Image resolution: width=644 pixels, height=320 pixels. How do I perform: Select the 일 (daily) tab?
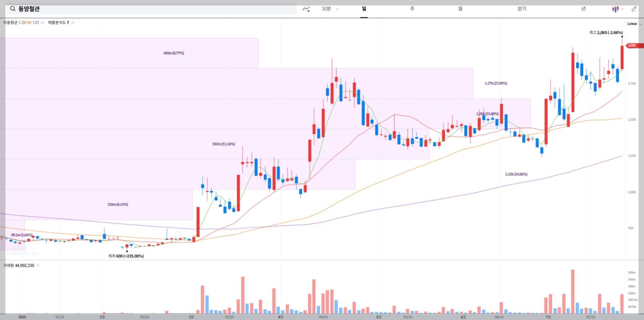[364, 9]
